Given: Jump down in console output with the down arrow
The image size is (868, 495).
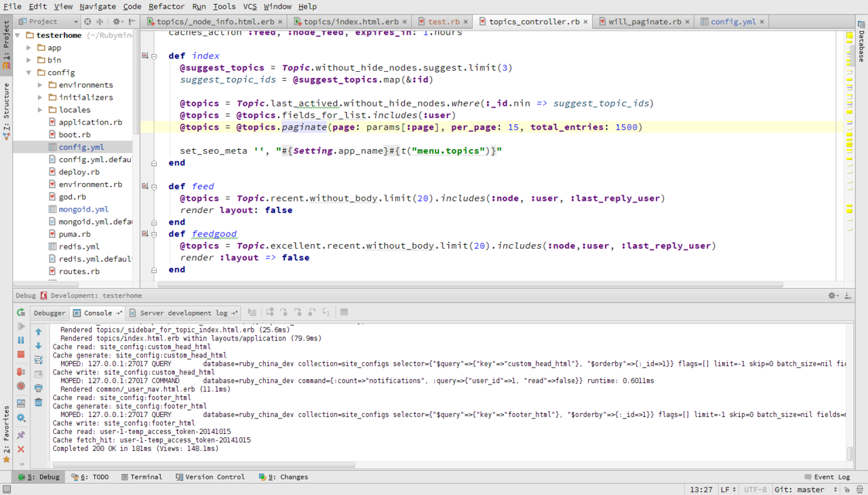Looking at the screenshot, I should 39,346.
